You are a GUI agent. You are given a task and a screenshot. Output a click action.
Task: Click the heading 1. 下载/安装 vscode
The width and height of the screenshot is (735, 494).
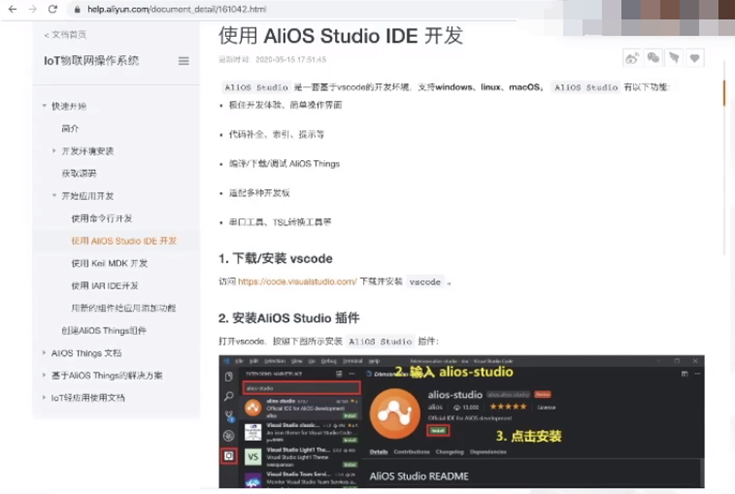(x=276, y=258)
